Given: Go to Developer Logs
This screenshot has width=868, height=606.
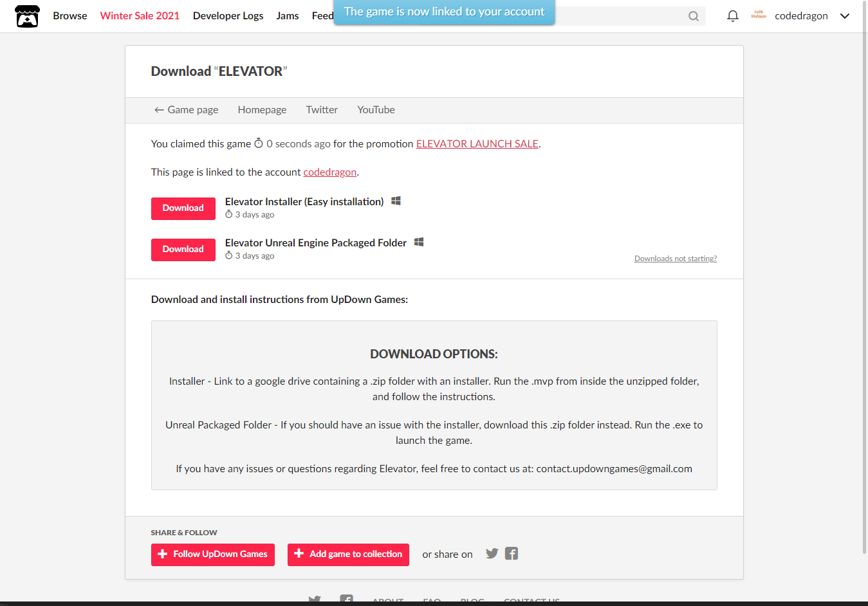Looking at the screenshot, I should click(228, 16).
